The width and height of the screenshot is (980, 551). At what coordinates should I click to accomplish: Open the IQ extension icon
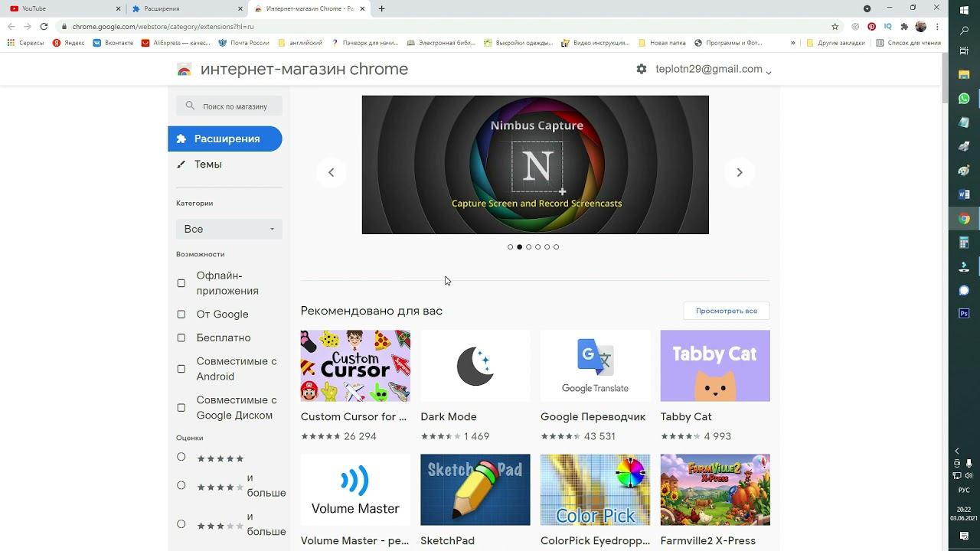click(888, 26)
